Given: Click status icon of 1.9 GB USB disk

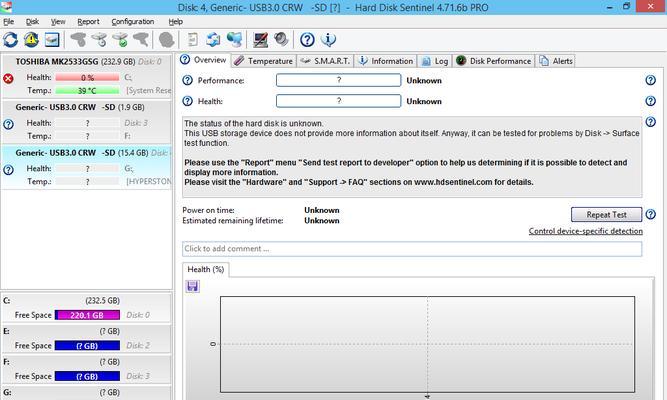Looking at the screenshot, I should pyautogui.click(x=8, y=124).
